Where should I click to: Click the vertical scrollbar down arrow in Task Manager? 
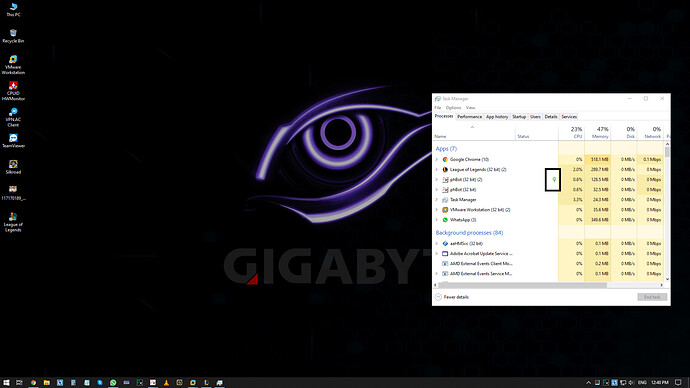pyautogui.click(x=667, y=279)
